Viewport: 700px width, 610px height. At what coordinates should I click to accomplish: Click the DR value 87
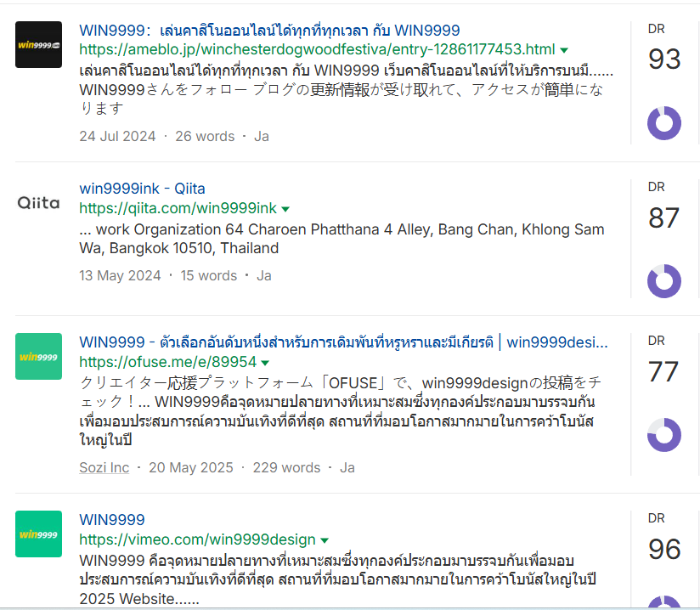pyautogui.click(x=664, y=217)
